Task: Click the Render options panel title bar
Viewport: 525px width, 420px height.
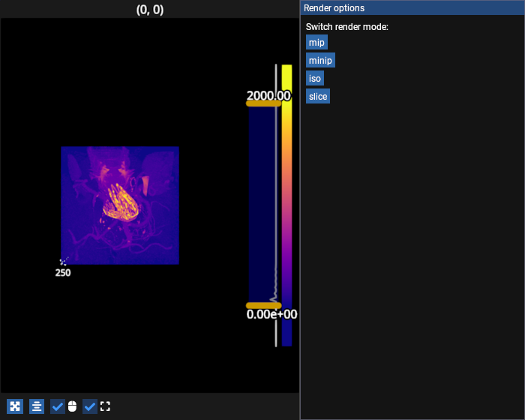Action: tap(412, 8)
